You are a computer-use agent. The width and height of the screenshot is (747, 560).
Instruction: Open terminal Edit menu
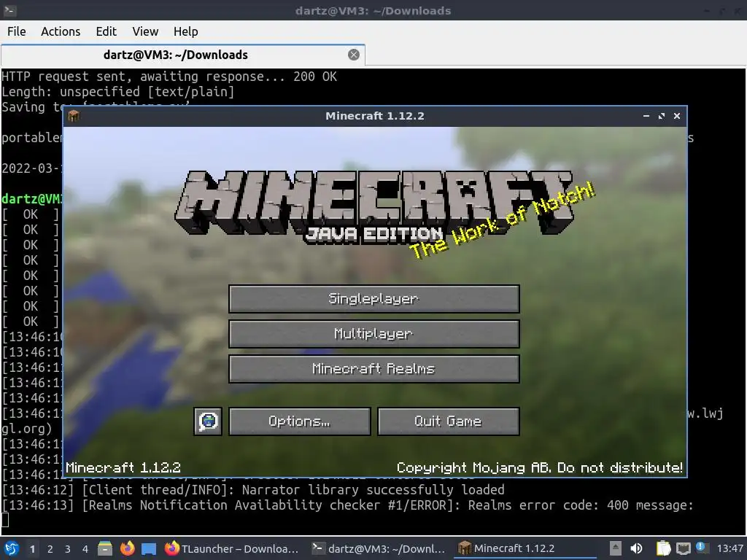(x=107, y=31)
